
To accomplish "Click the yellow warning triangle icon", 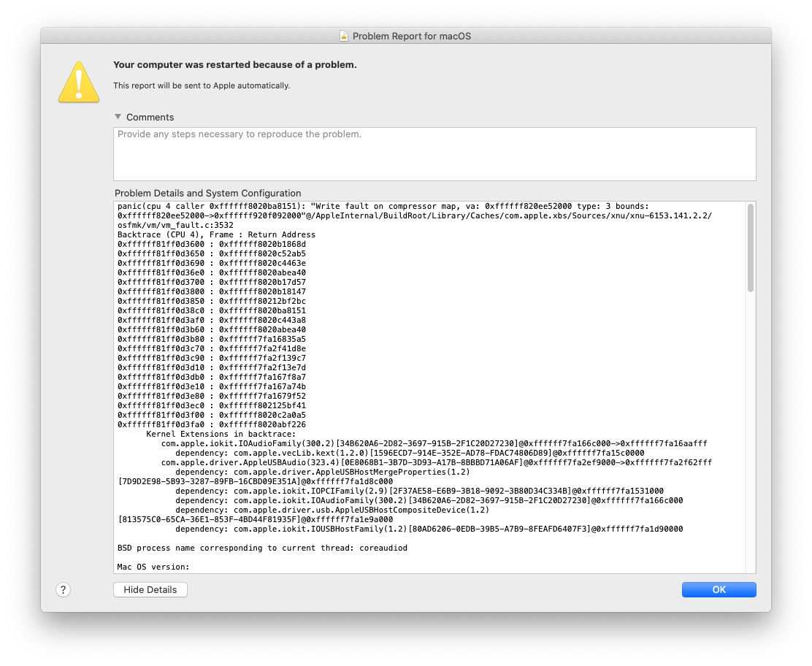I will 79,83.
